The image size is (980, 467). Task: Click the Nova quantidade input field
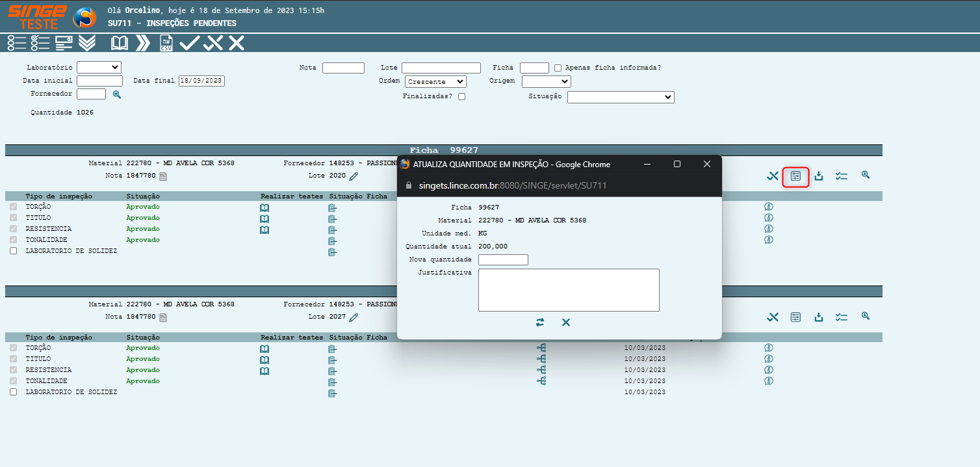click(x=503, y=260)
